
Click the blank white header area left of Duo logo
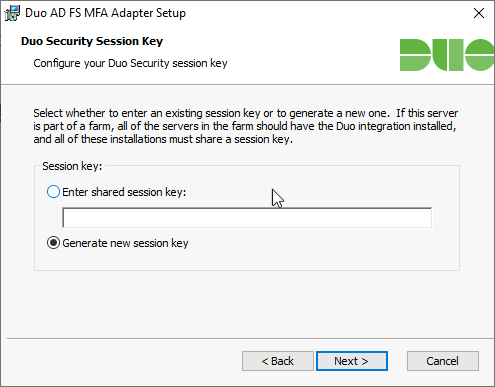pos(313,53)
